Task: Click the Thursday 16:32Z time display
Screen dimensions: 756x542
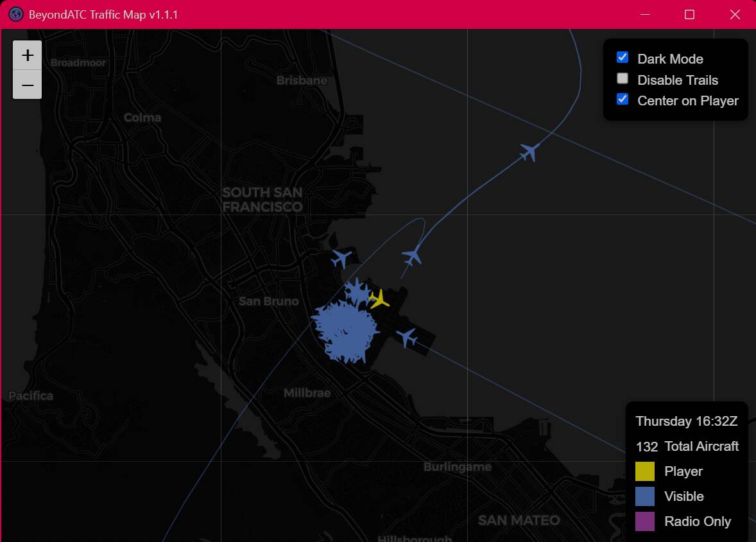Action: pos(686,421)
